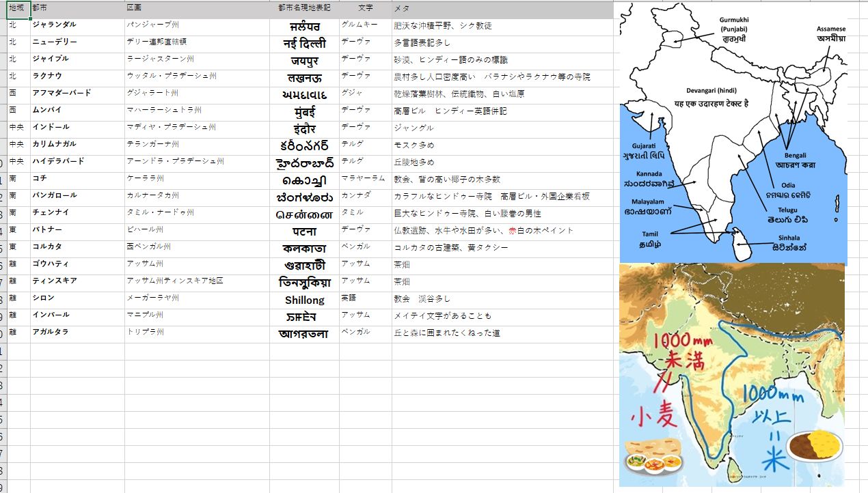
Task: Select the 地域 header cell
Action: (18, 10)
